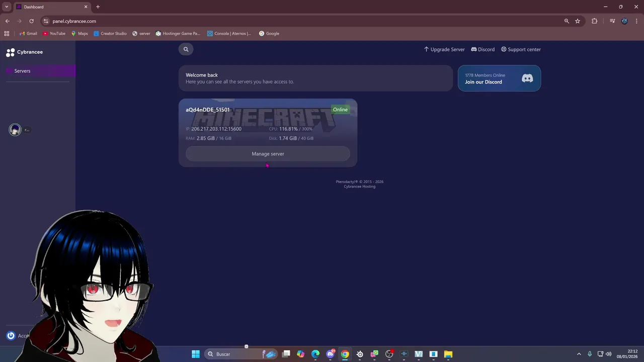The image size is (644, 362).
Task: Click the Disk usage 1.74 GiB value
Action: point(288,138)
